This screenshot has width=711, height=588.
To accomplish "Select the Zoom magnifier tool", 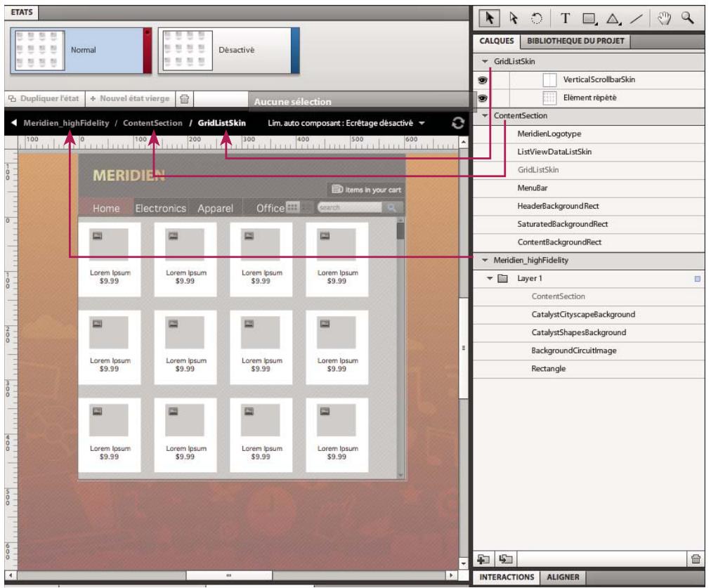I will (x=688, y=18).
